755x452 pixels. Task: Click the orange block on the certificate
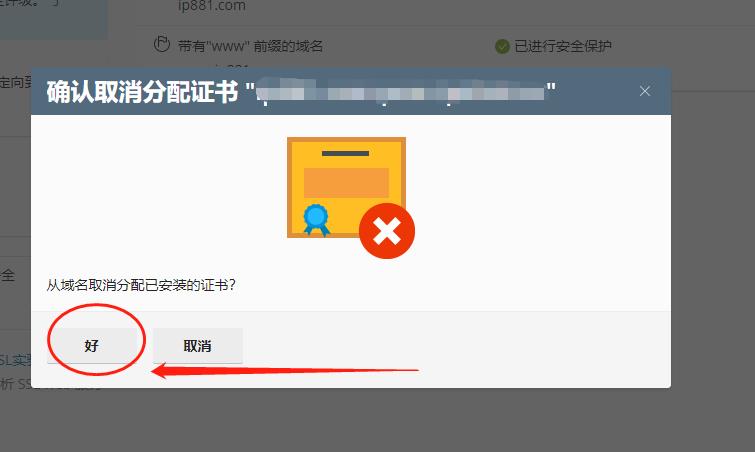(346, 182)
